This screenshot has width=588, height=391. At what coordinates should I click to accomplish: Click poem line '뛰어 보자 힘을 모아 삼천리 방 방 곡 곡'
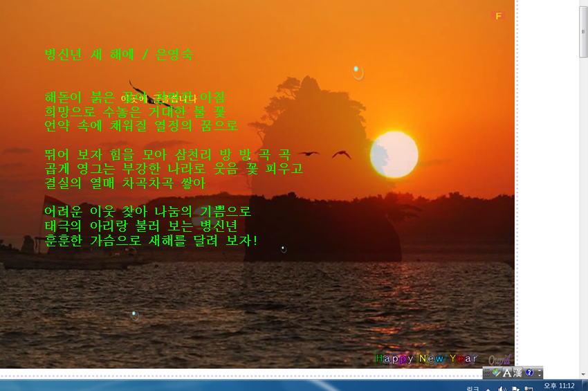click(167, 154)
